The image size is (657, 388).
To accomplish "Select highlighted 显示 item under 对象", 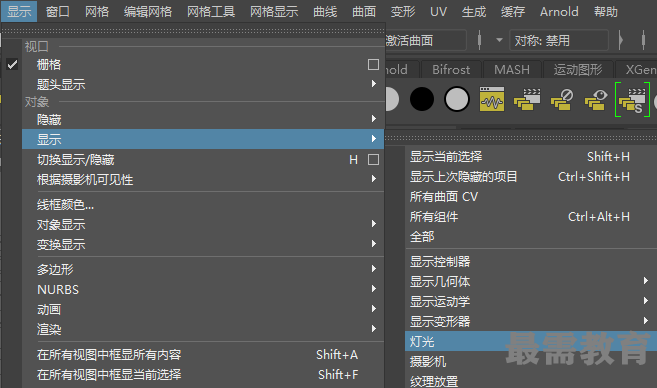I will tap(203, 139).
